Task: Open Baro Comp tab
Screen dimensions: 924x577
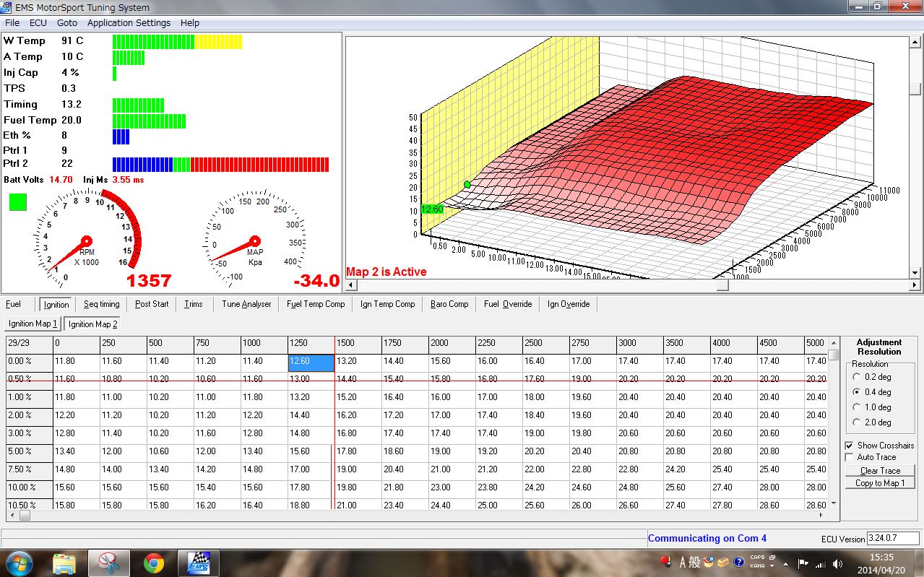Action: pyautogui.click(x=449, y=304)
